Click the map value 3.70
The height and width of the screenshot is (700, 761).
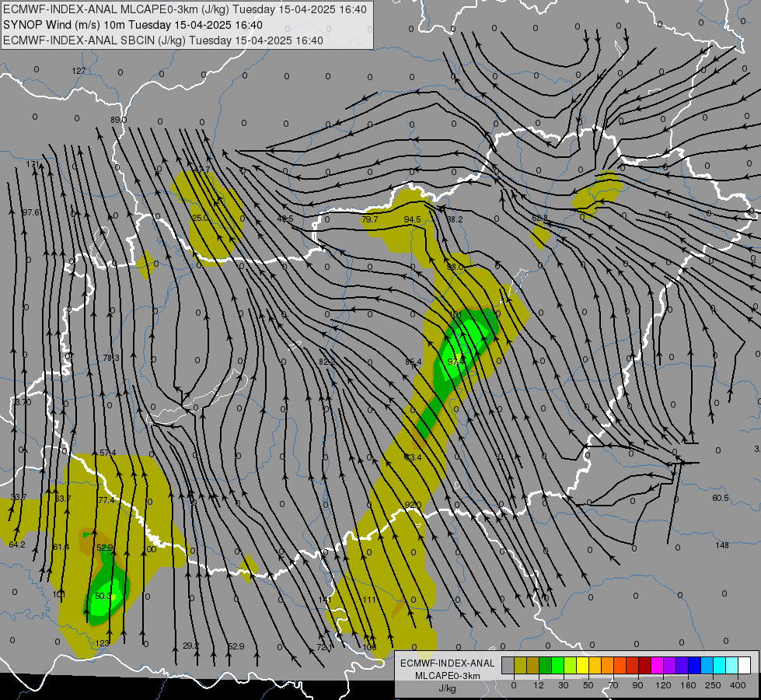[23, 402]
